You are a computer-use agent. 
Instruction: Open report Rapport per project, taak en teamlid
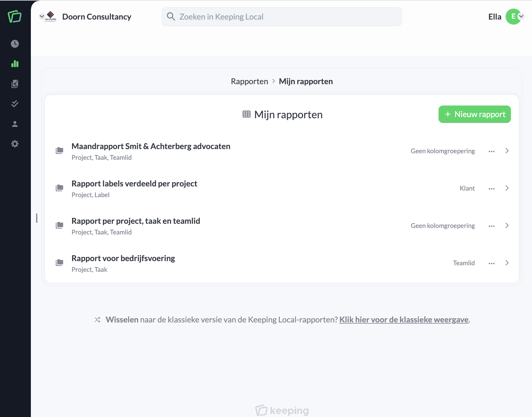(136, 221)
